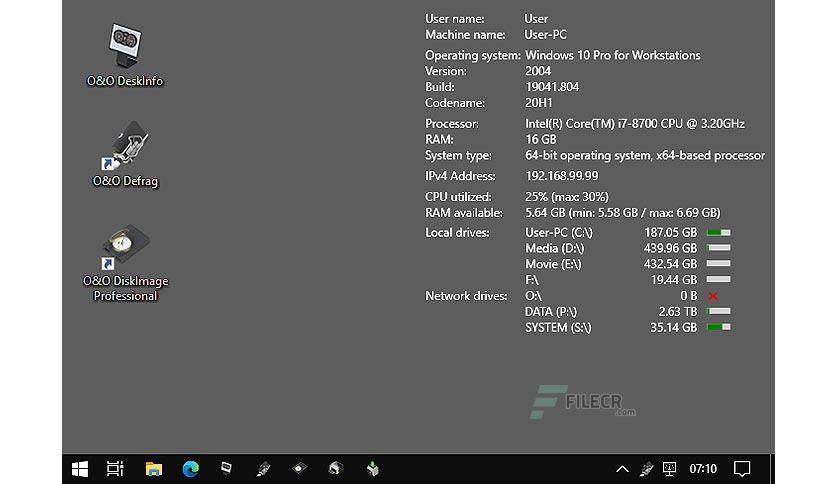This screenshot has height=484, width=836.
Task: Click the processor text "Intel(R) Core(TM) i7-8700"
Action: [x=591, y=124]
